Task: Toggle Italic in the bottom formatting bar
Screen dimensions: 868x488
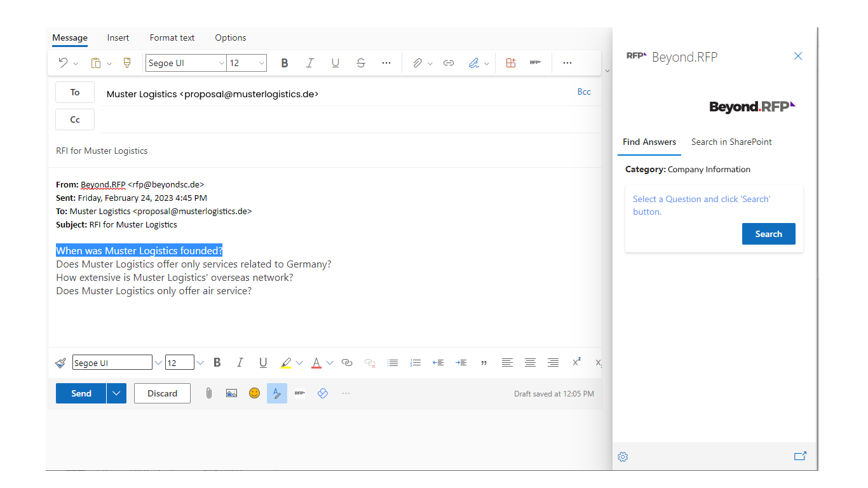Action: [240, 363]
